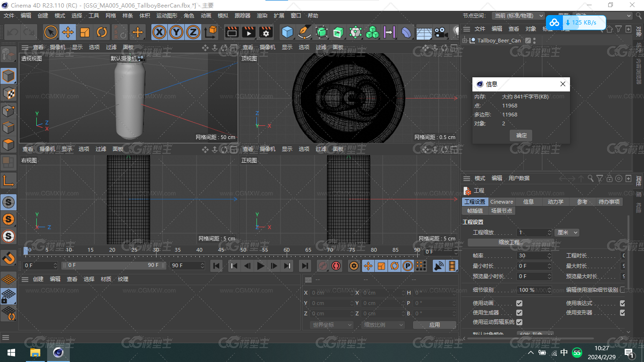
Task: Click the 确定 button in info dialog
Action: coord(521,135)
